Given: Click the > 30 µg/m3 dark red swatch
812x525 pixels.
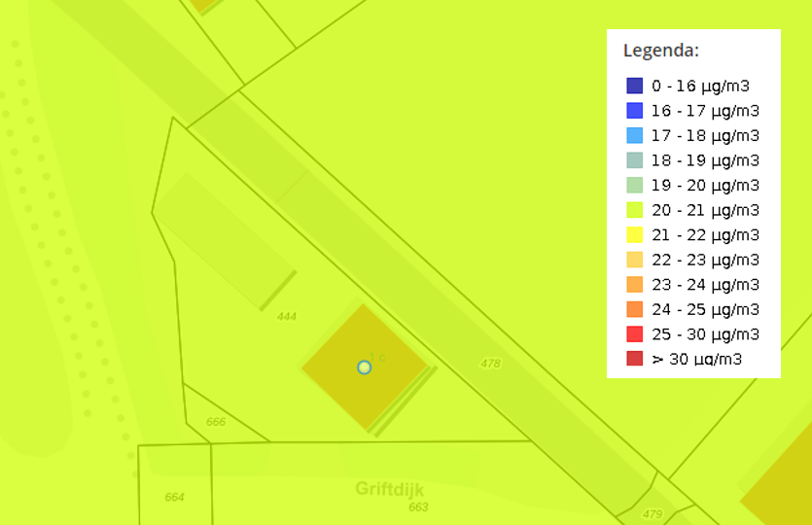Looking at the screenshot, I should point(634,359).
